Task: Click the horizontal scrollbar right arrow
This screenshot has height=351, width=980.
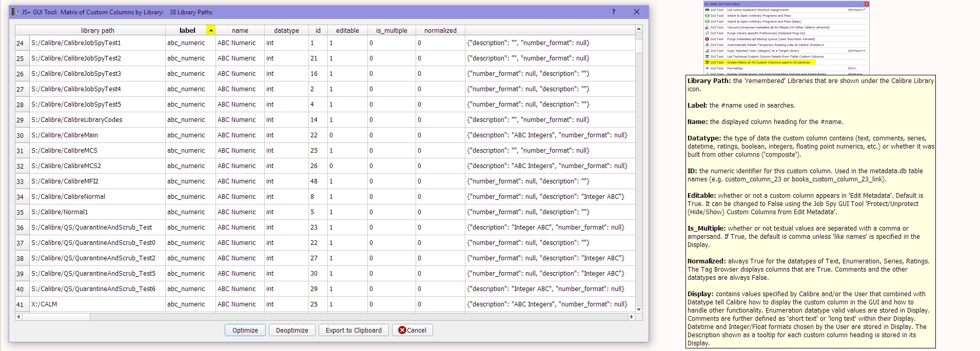Action: pos(632,317)
